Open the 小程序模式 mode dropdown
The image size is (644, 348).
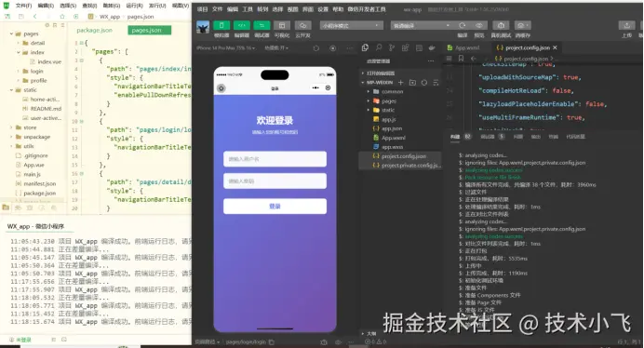(351, 25)
